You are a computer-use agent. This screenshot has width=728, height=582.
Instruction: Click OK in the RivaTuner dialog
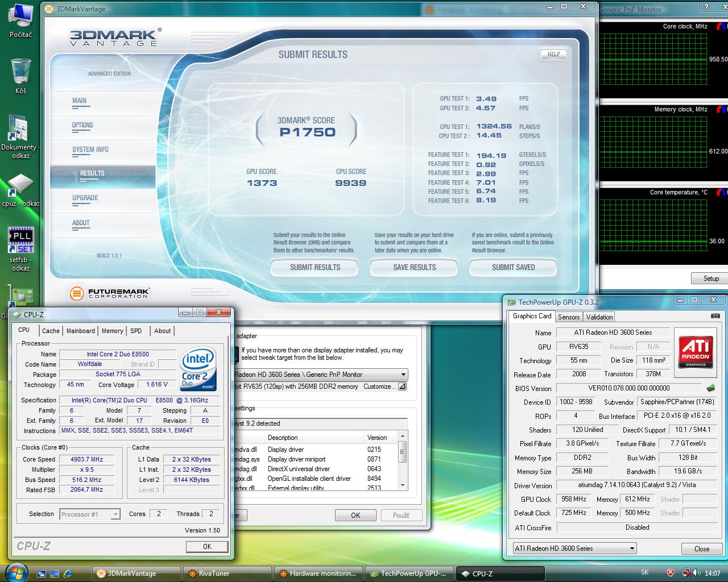355,516
